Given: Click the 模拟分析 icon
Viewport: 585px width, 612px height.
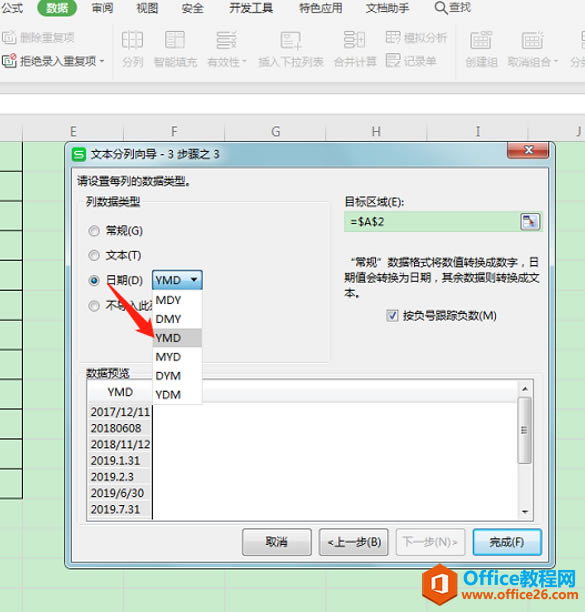Looking at the screenshot, I should (393, 37).
